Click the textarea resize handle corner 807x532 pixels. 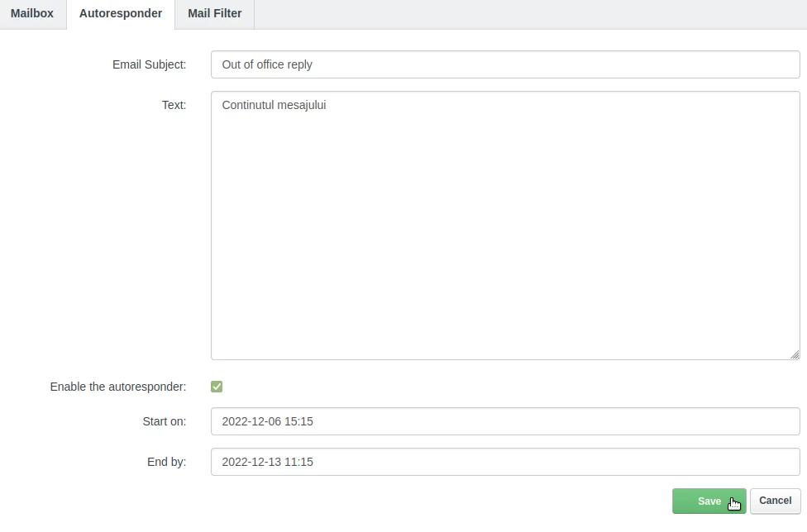[795, 354]
